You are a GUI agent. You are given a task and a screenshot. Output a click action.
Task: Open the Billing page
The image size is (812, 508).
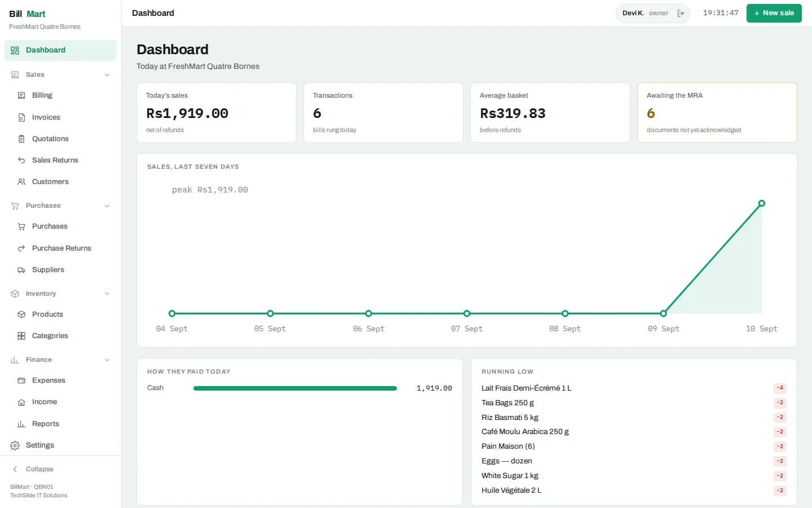[x=60, y=95]
